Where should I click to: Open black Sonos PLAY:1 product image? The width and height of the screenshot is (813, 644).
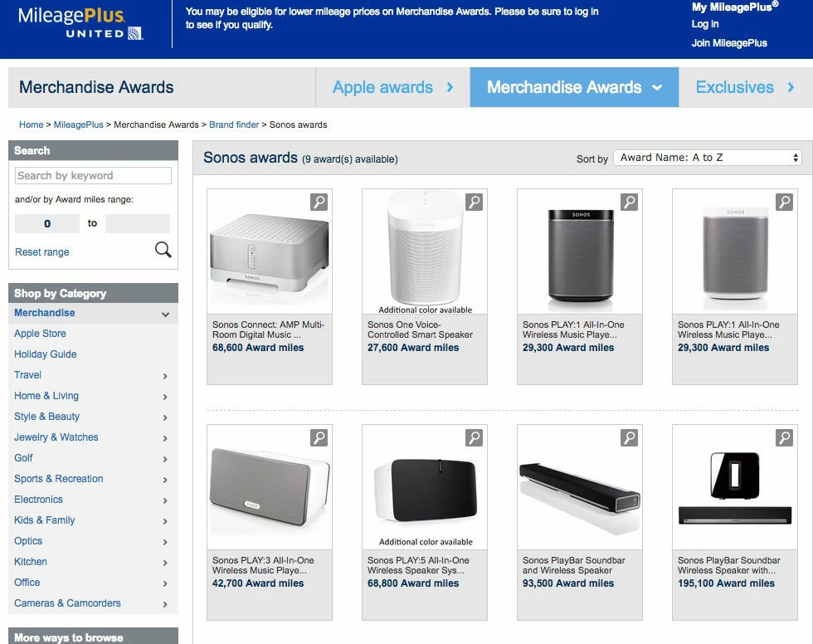580,251
